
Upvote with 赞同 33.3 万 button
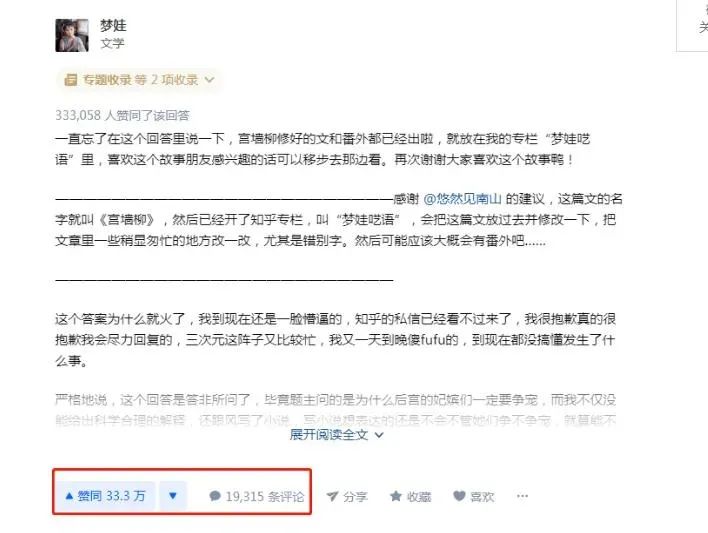click(105, 496)
